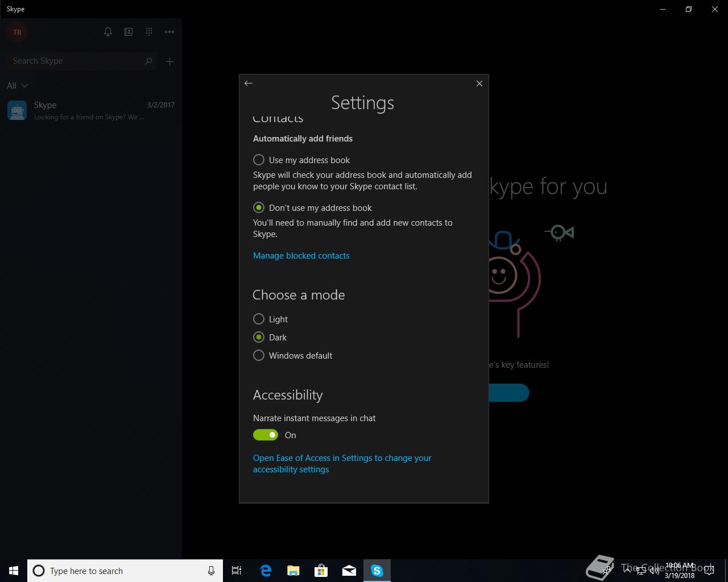728x582 pixels.
Task: Start new chat with plus icon
Action: pyautogui.click(x=169, y=61)
